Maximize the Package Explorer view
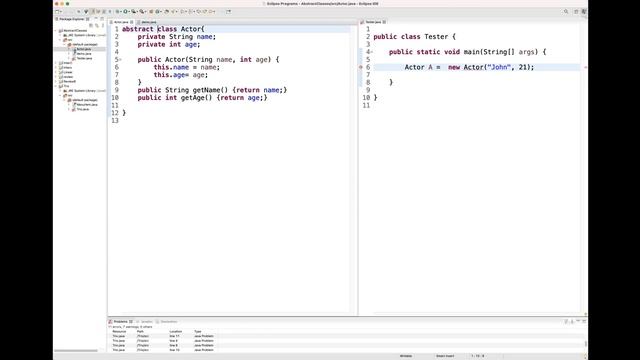The image size is (640, 360). 102,19
